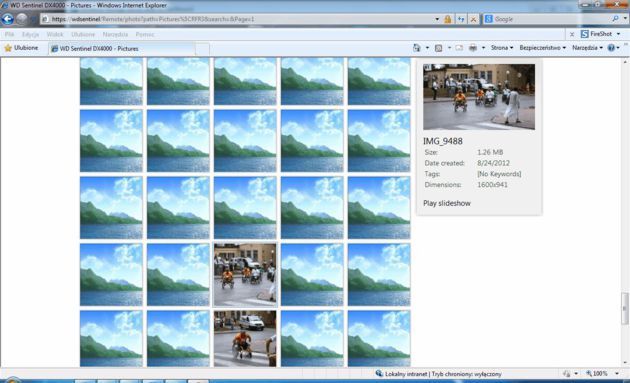This screenshot has width=630, height=383.
Task: Open the Plik menu
Action: click(x=10, y=35)
